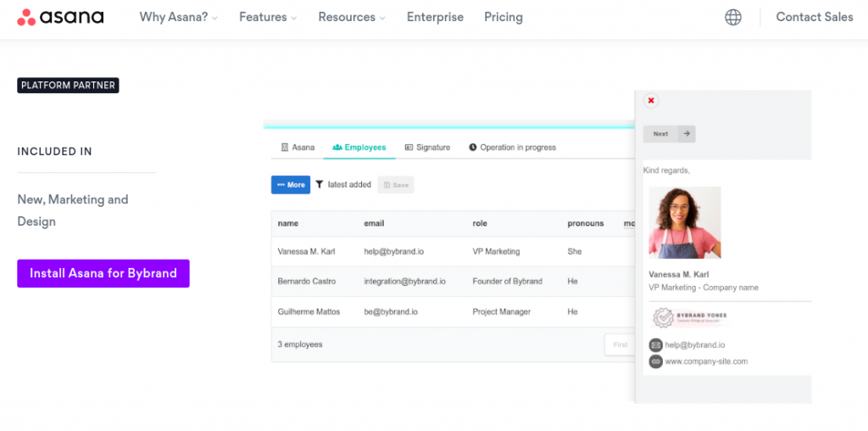Click 3 employees footer text
868x431 pixels.
[x=300, y=344]
